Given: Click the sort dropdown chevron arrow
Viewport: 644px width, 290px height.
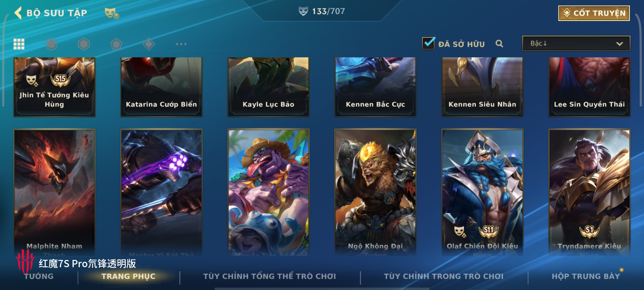Looking at the screenshot, I should tap(619, 44).
